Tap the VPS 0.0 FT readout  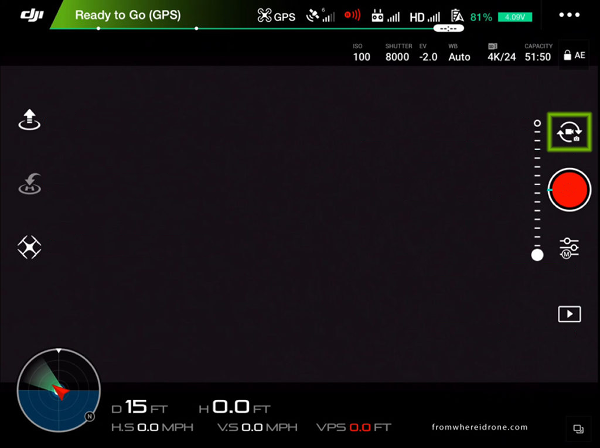354,427
